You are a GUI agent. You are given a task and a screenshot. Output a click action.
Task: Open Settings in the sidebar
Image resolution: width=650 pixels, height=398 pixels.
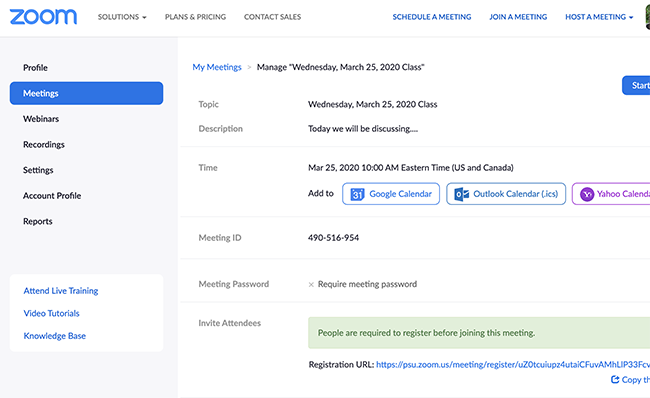38,170
